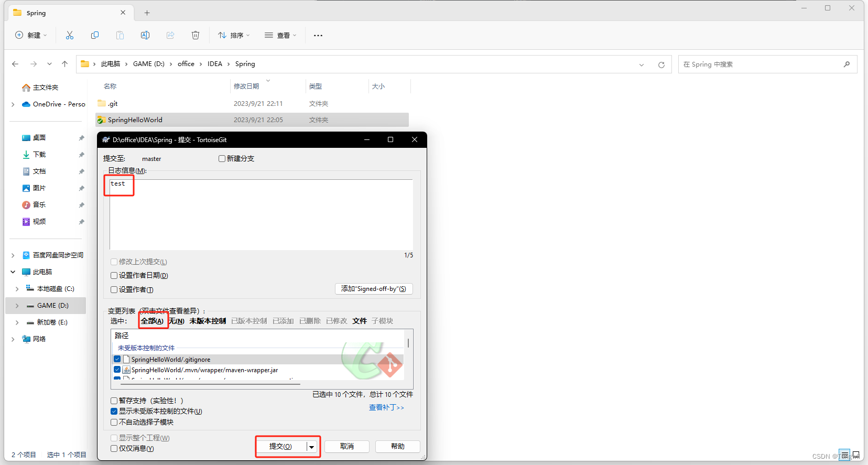Viewport: 868px width, 465px height.
Task: Click the Delete trash icon in Explorer
Action: (196, 35)
